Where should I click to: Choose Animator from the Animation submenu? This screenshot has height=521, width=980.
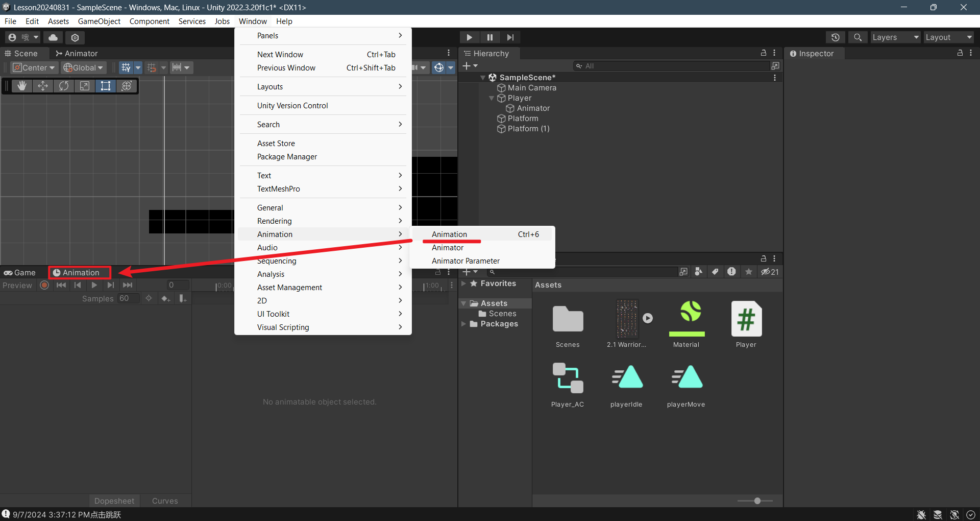pyautogui.click(x=448, y=248)
